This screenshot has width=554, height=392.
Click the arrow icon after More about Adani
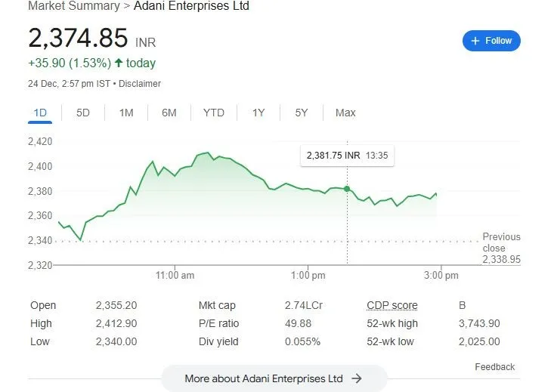coord(357,378)
